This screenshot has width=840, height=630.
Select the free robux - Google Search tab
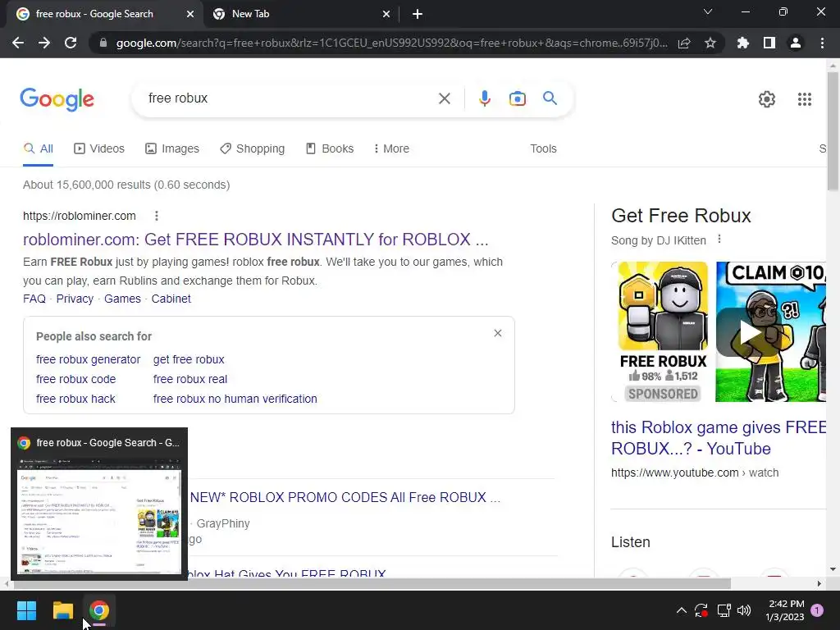click(104, 14)
